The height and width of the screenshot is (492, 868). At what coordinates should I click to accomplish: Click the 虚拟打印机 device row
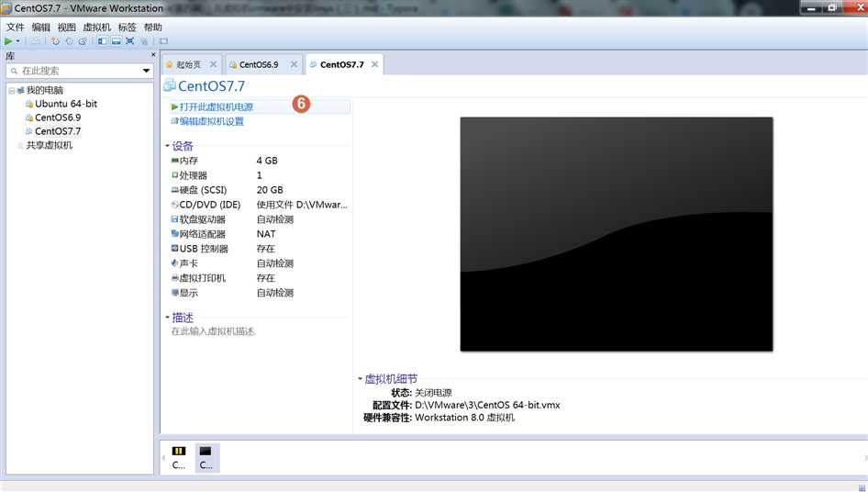259,278
